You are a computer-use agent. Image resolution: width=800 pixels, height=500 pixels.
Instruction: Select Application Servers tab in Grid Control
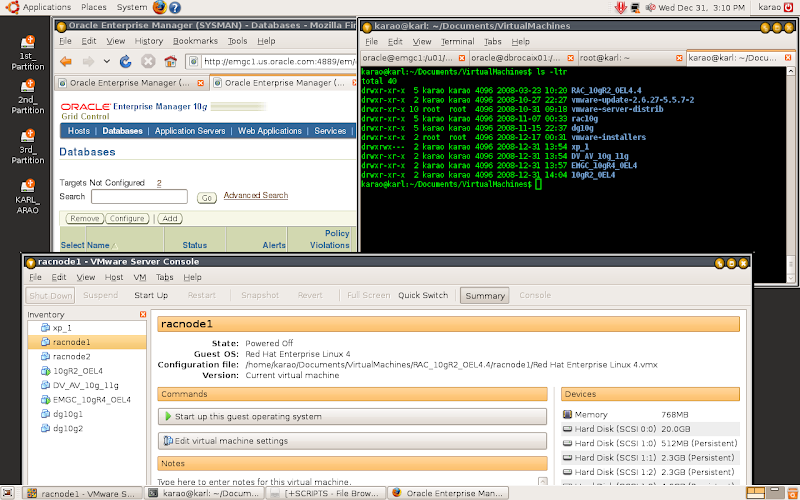pyautogui.click(x=190, y=131)
